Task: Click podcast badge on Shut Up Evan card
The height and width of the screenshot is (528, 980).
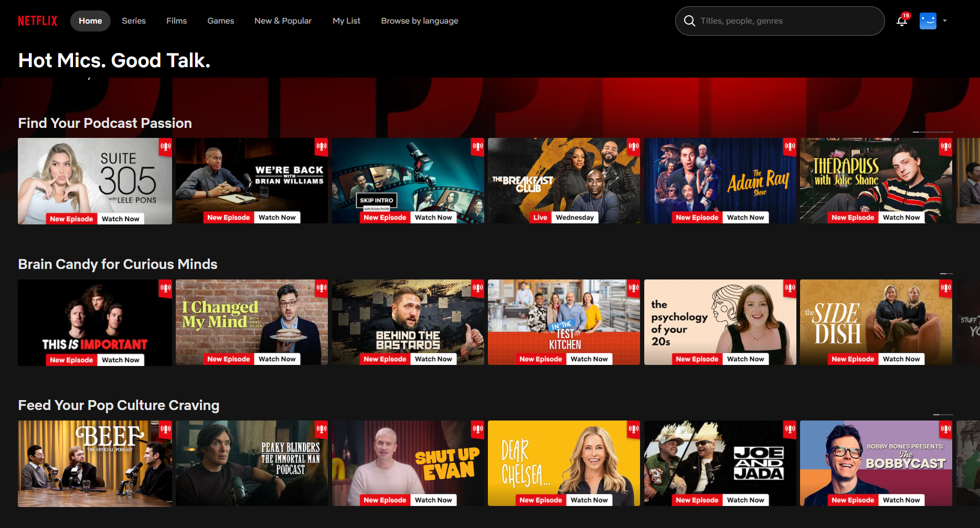Action: (477, 429)
